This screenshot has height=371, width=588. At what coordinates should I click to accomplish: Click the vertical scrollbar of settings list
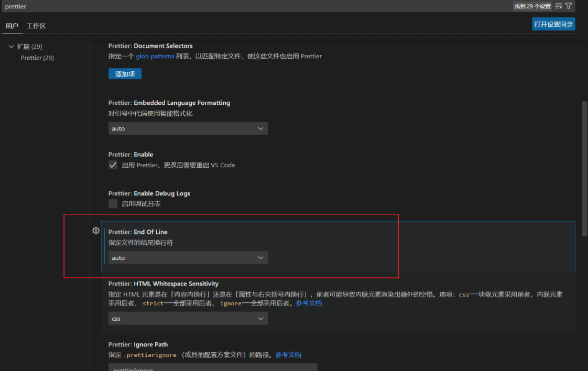(584, 169)
